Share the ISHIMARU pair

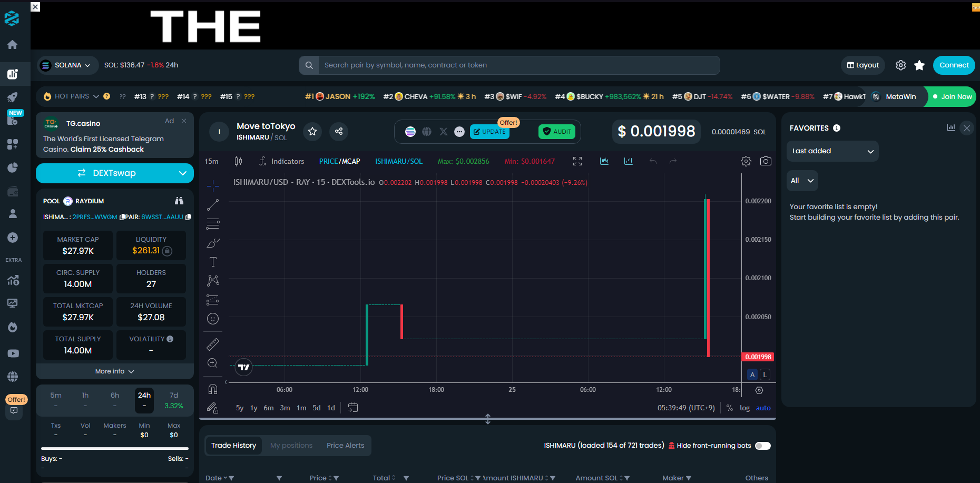pos(339,131)
